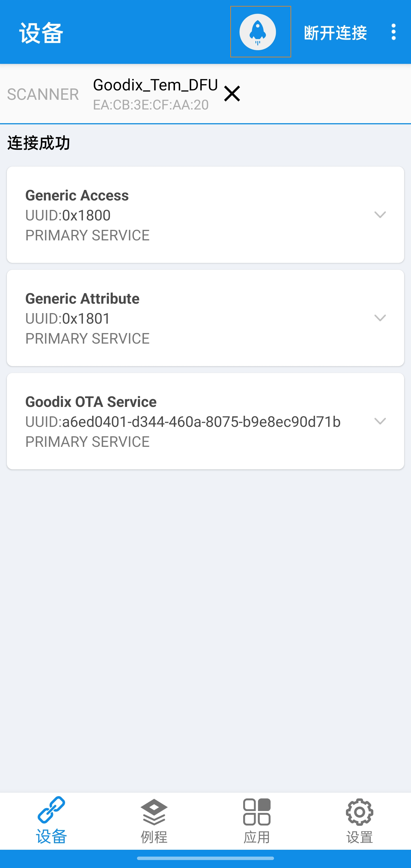Open the three-dot overflow menu
Screen dimensions: 411x868
393,32
